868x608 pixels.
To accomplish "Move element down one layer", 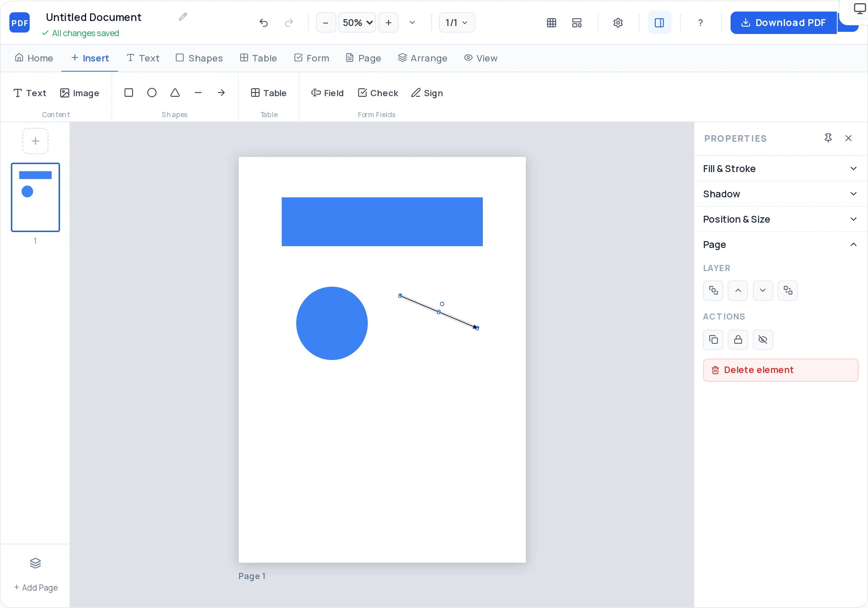I will (x=763, y=290).
